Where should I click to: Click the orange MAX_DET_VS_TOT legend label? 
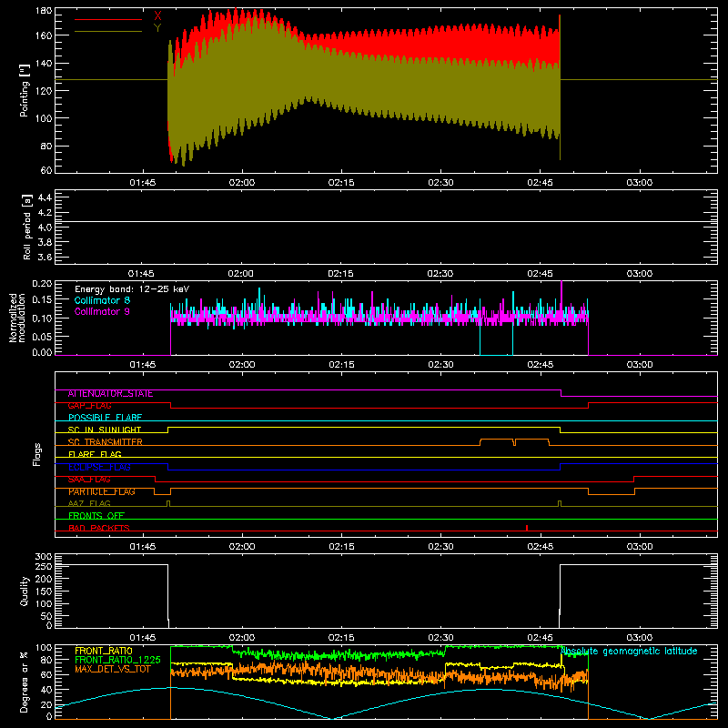click(113, 669)
